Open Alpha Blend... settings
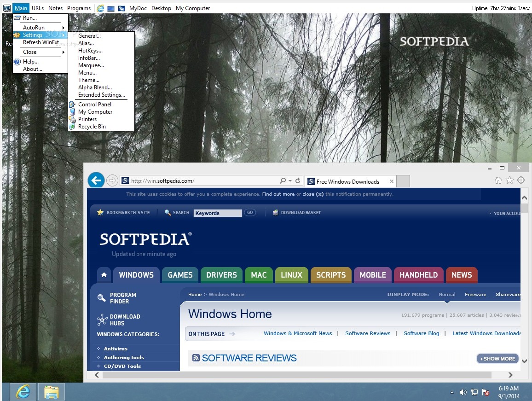The width and height of the screenshot is (532, 401). (x=95, y=87)
